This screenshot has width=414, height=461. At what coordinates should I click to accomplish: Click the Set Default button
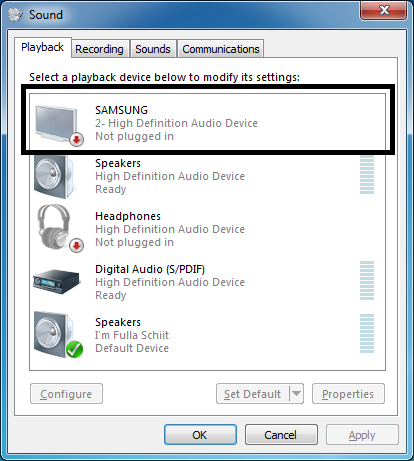253,394
